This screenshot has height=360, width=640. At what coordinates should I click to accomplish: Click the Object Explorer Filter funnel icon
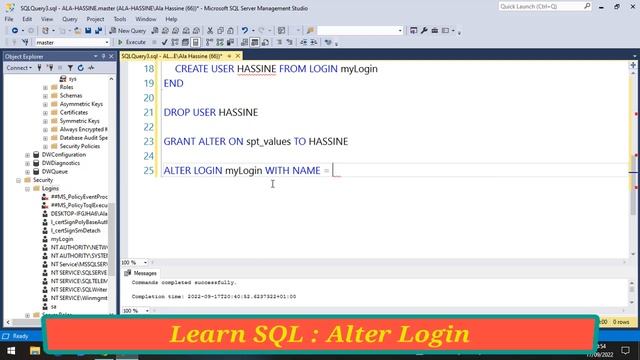click(70, 68)
